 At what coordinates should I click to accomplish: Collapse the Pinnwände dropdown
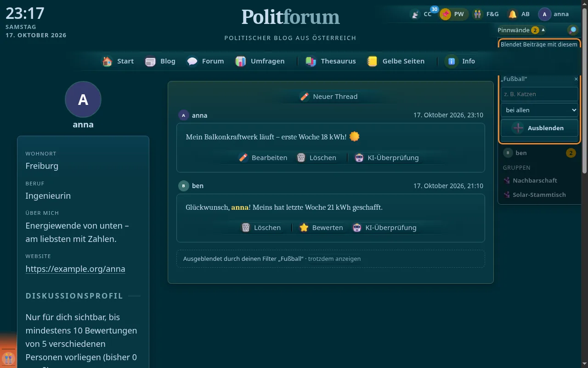[x=521, y=30]
